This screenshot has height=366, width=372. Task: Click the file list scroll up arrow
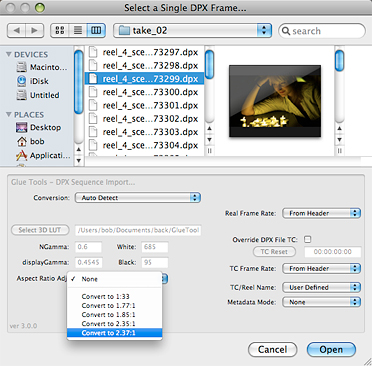209,129
